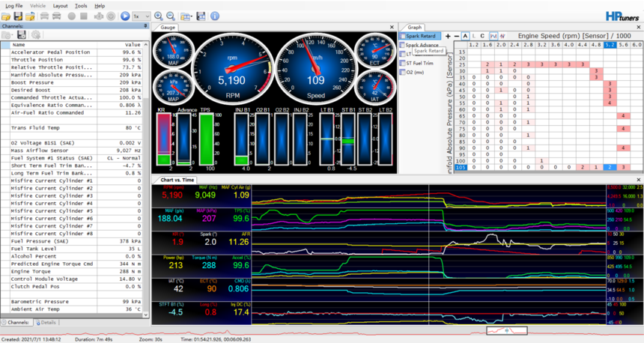
Task: Click the round record button in the toolbar
Action: click(x=71, y=16)
